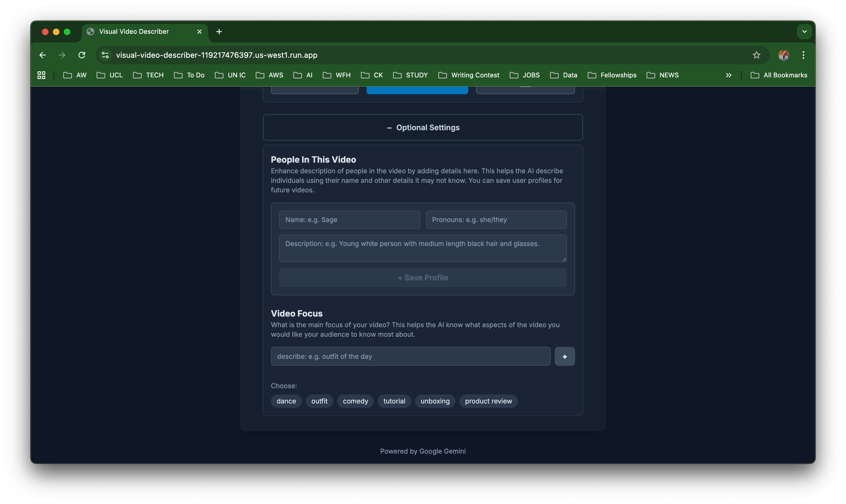846x504 pixels.
Task: Open Chrome three-dot menu
Action: pos(803,55)
